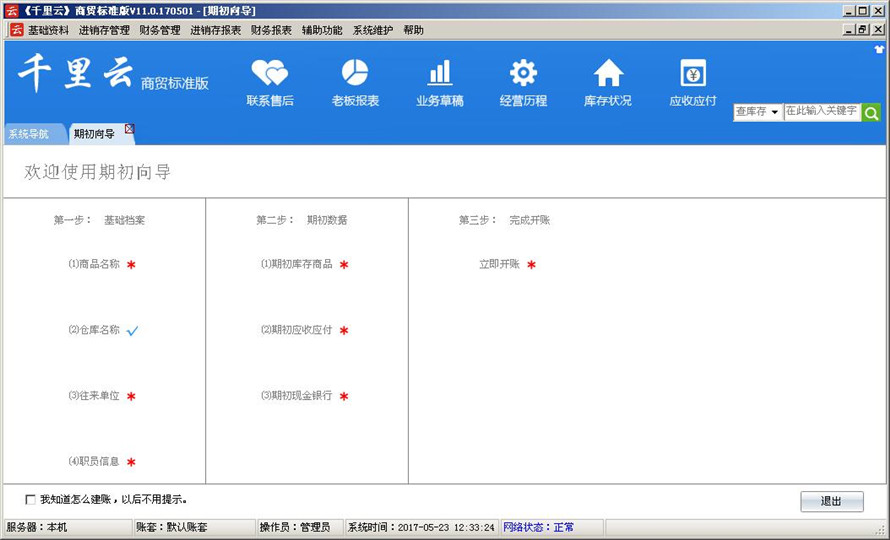Open the 进销存报表 menu
Viewport: 890px width, 540px height.
point(215,30)
